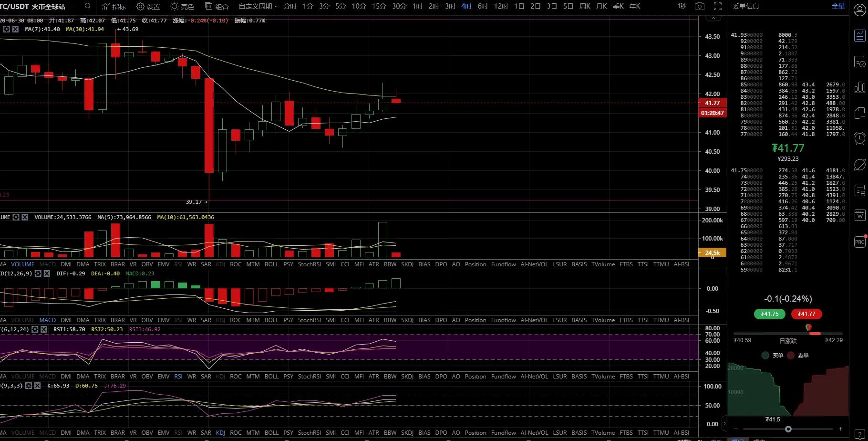Image resolution: width=868 pixels, height=441 pixels.
Task: Click the 41.77 price label on price axis
Action: pyautogui.click(x=713, y=103)
